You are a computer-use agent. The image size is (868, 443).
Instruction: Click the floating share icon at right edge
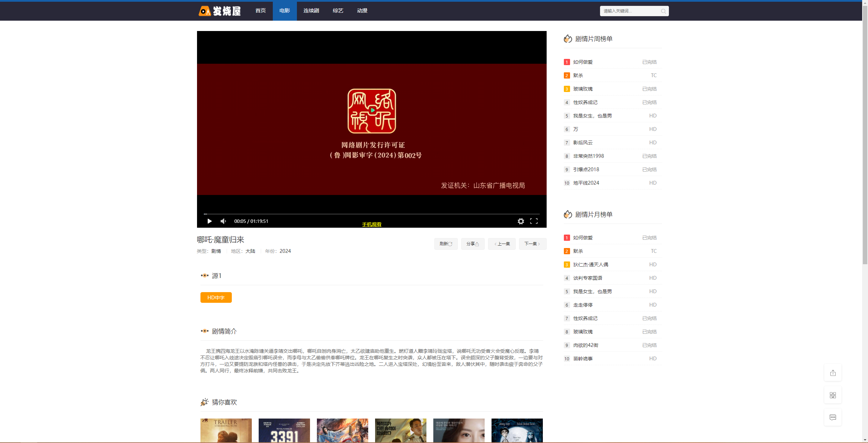pos(833,373)
